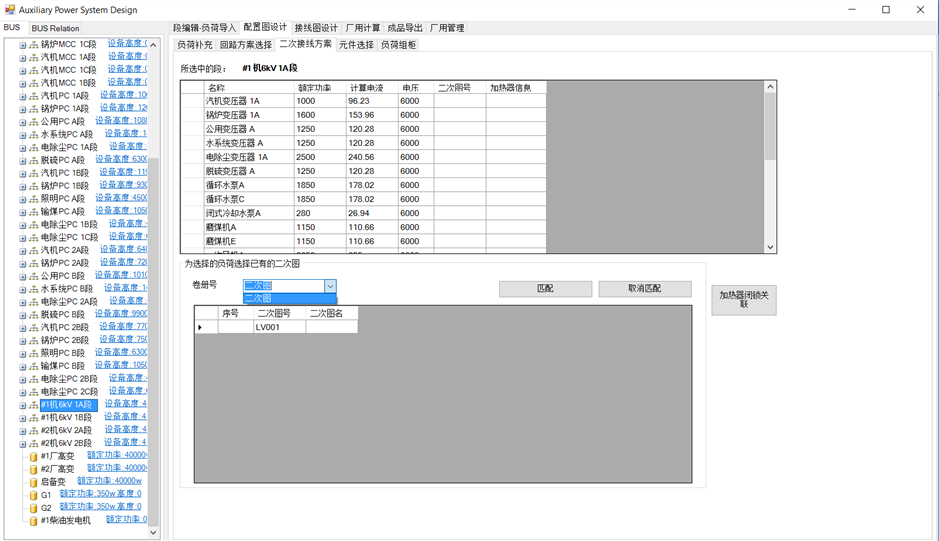This screenshot has width=939, height=541.
Task: Click the bus icon beside 照明PC A段
Action: point(34,199)
